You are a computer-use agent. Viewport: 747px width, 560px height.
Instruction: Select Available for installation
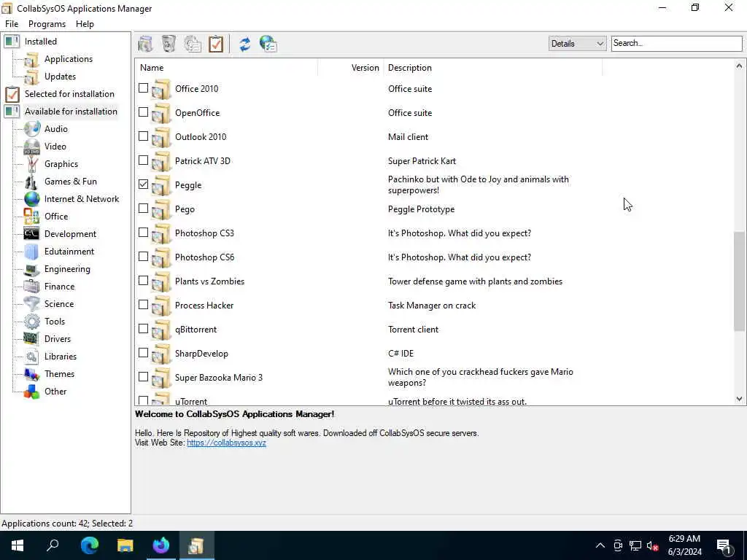coord(71,112)
